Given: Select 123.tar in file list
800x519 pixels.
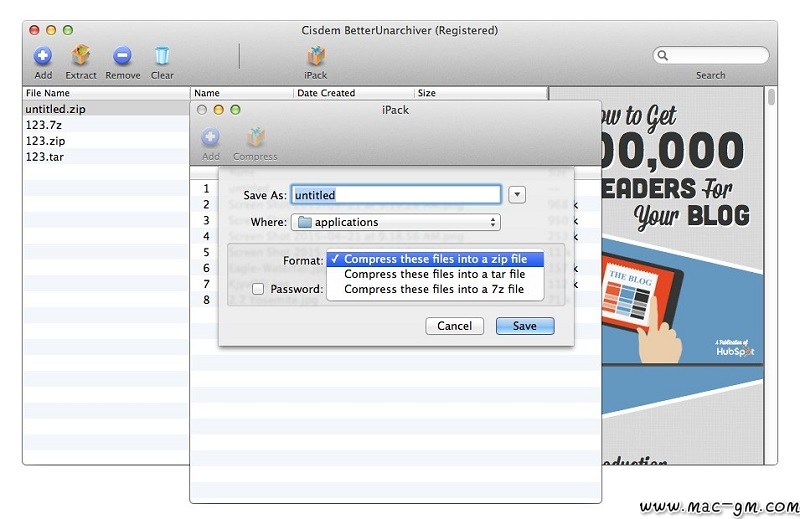Looking at the screenshot, I should (x=106, y=157).
